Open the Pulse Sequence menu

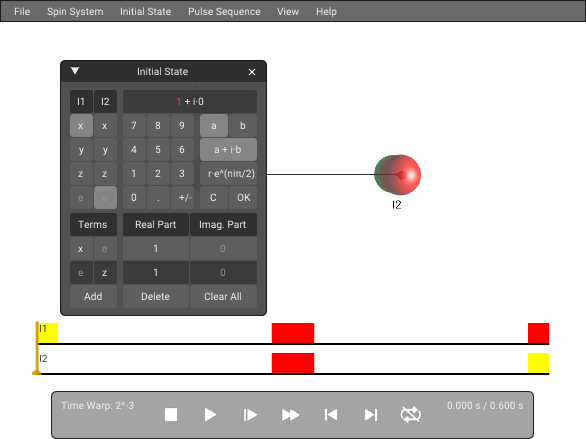(224, 12)
